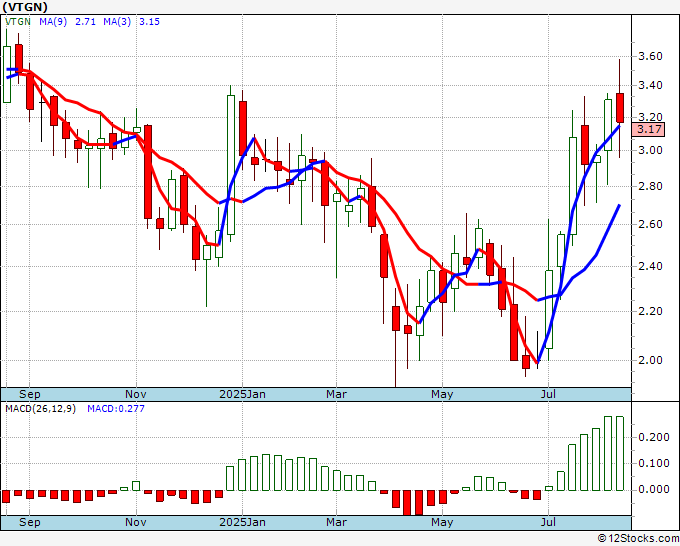Click Sep on MACD panel date axis
The image size is (680, 546).
pos(29,522)
